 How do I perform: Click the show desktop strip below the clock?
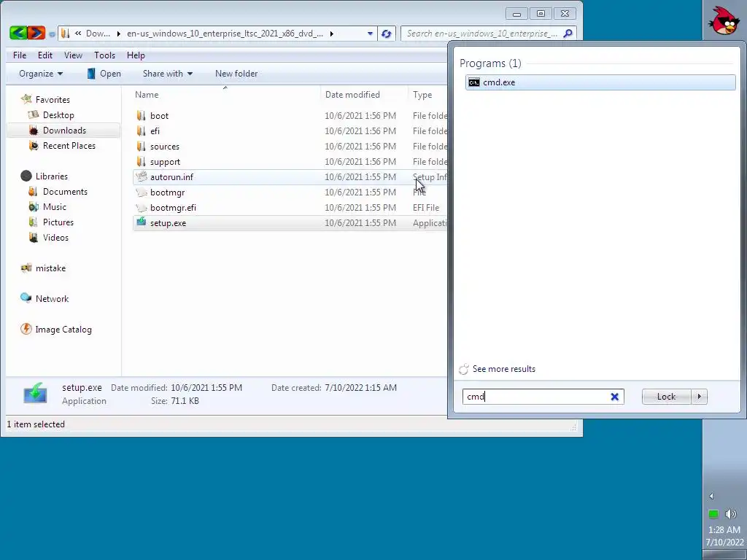coord(724,555)
